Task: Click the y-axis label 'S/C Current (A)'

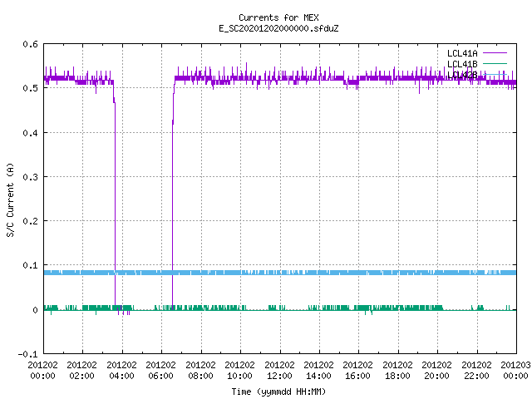Action: (x=11, y=199)
